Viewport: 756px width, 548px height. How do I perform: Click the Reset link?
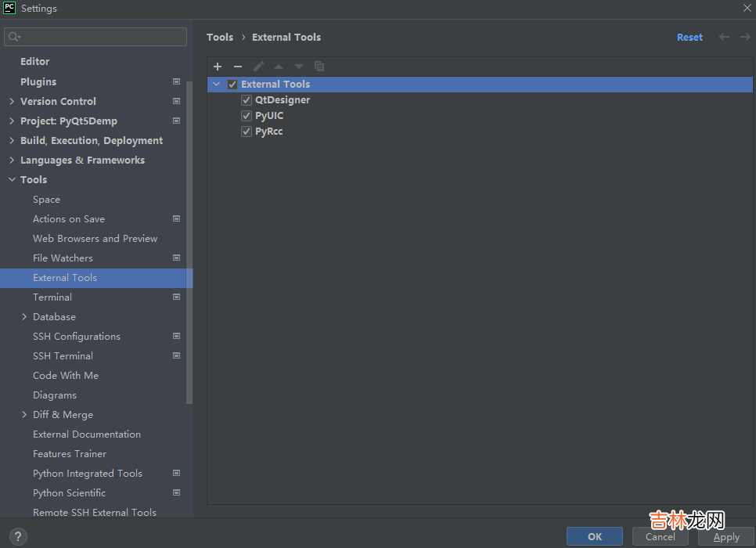[689, 37]
